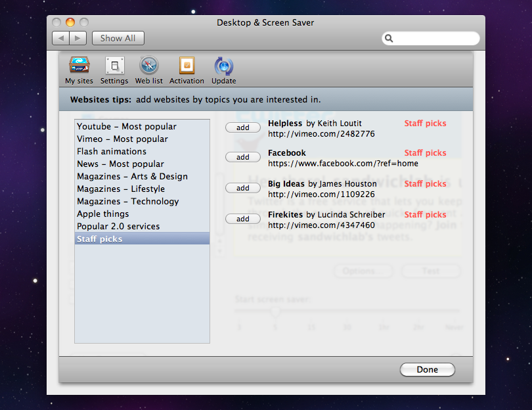Viewport: 532px width, 410px height.
Task: Choose Flash animations in the topic list
Action: click(x=112, y=152)
